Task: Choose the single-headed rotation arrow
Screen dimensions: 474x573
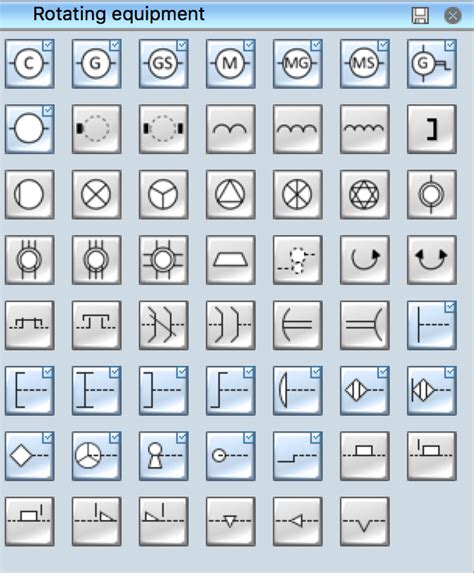Action: (365, 260)
